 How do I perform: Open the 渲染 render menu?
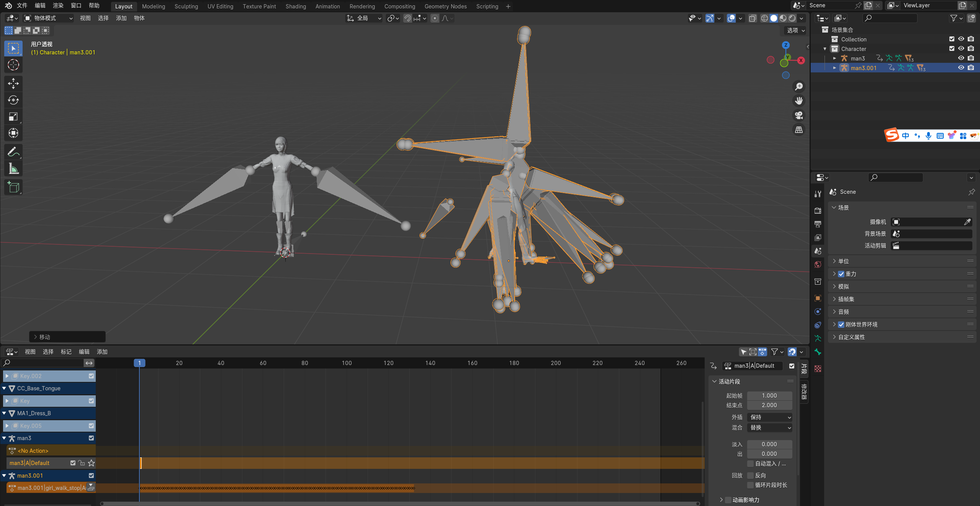click(x=58, y=5)
